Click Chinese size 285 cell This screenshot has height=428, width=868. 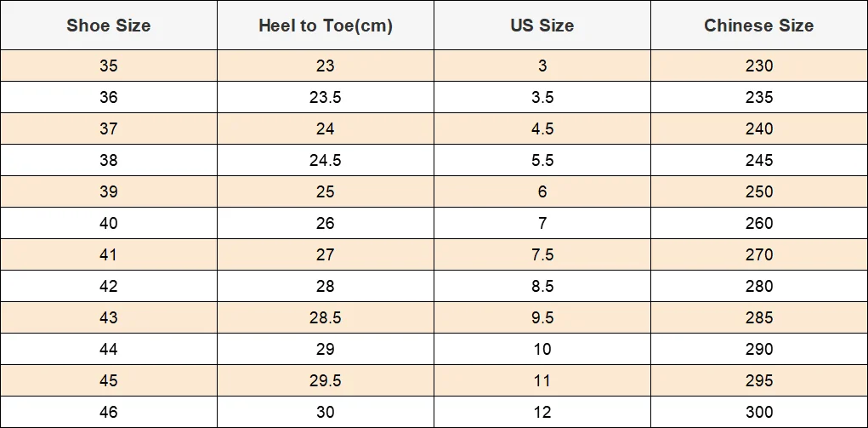759,317
